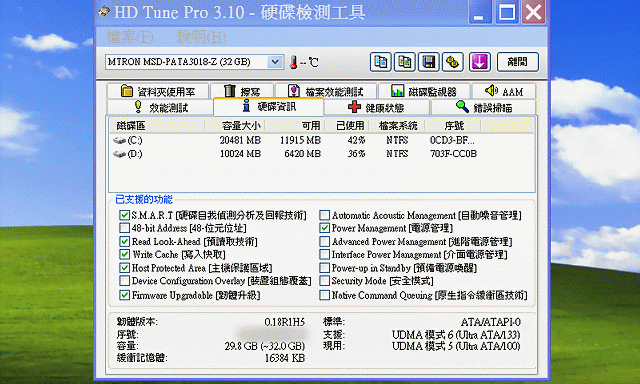Click the thermometer temperature icon
Screen dimensions: 640x384
click(293, 62)
